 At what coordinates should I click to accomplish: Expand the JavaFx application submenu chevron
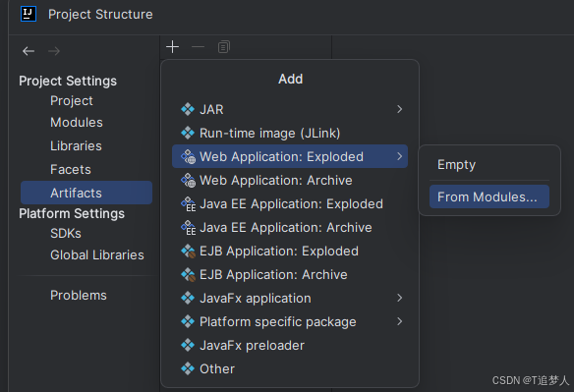399,298
